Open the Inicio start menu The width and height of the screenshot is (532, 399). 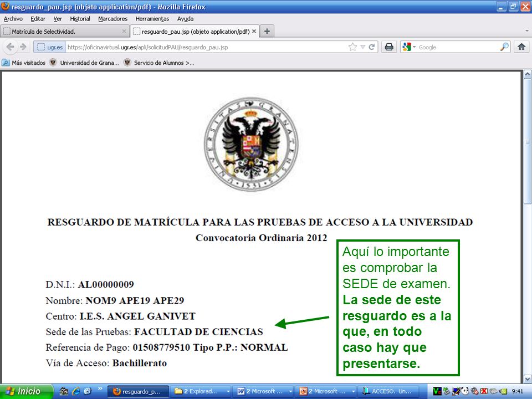(x=27, y=391)
